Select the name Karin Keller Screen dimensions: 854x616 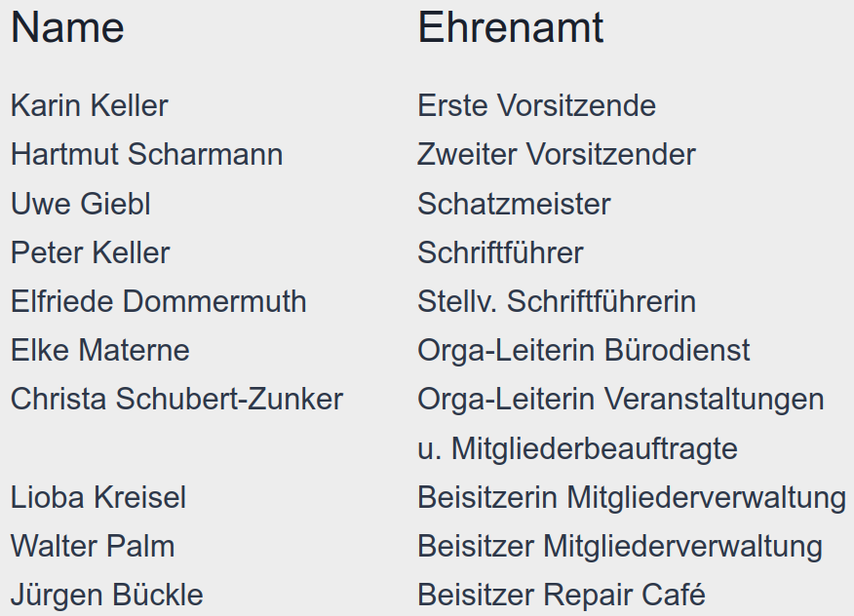[x=90, y=105]
